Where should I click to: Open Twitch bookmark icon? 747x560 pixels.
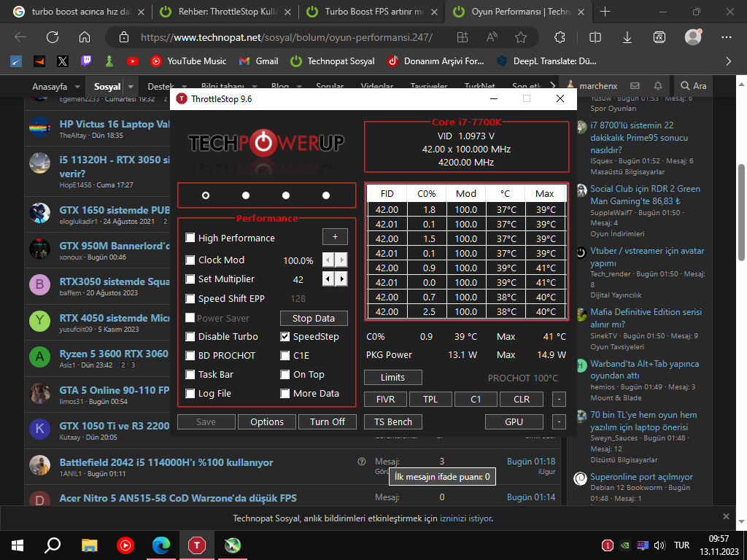coord(86,61)
